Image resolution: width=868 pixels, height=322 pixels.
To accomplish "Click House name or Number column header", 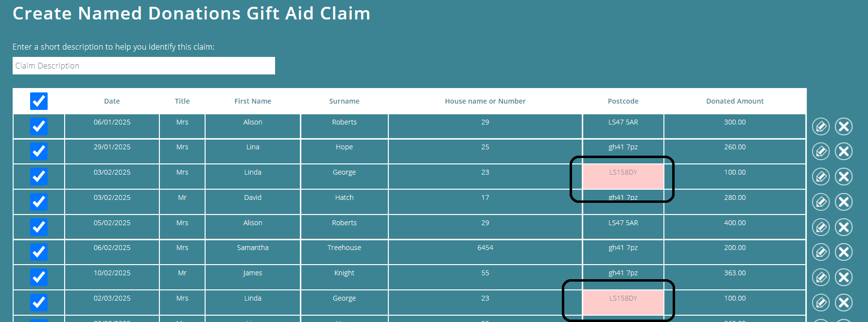I will click(485, 101).
